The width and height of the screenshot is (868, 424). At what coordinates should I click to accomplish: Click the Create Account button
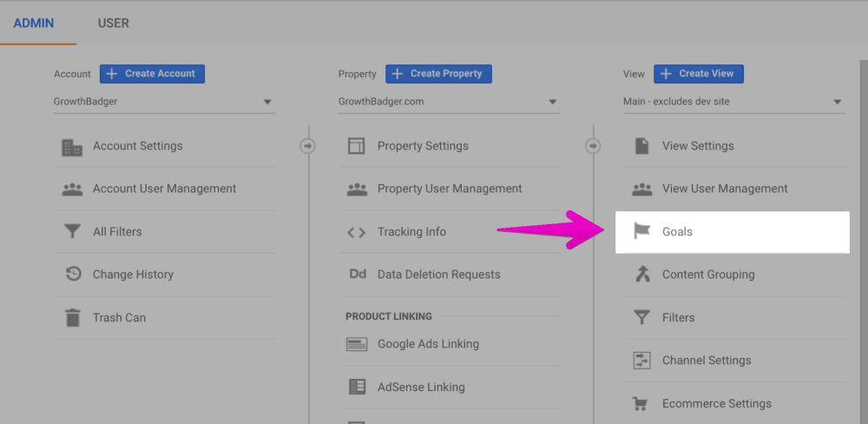[x=152, y=74]
